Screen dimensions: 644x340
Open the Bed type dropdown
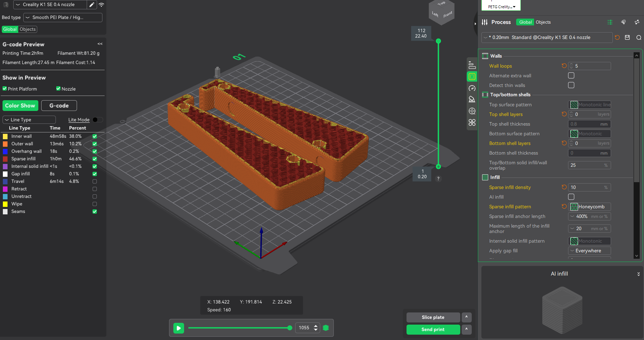[63, 18]
